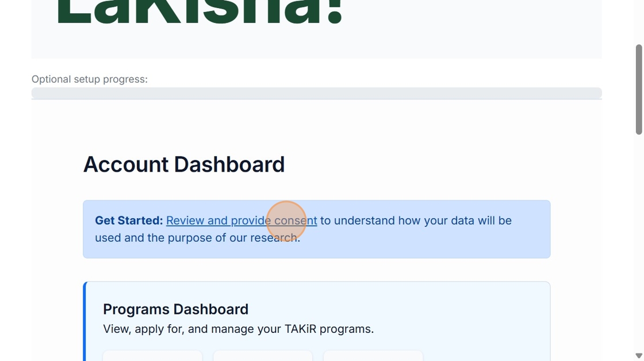The image size is (644, 361).
Task: Click the vertical scrollbar thumb
Action: (x=638, y=89)
